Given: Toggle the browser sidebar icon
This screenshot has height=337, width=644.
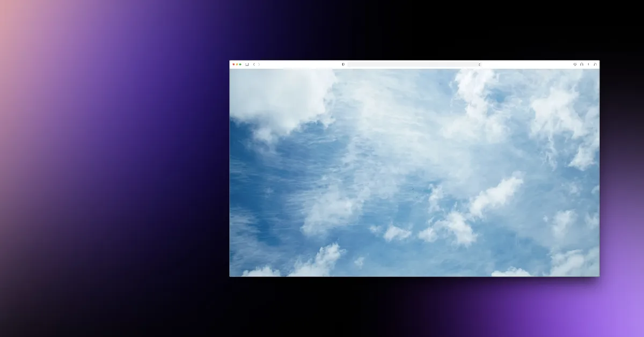Looking at the screenshot, I should [x=247, y=64].
